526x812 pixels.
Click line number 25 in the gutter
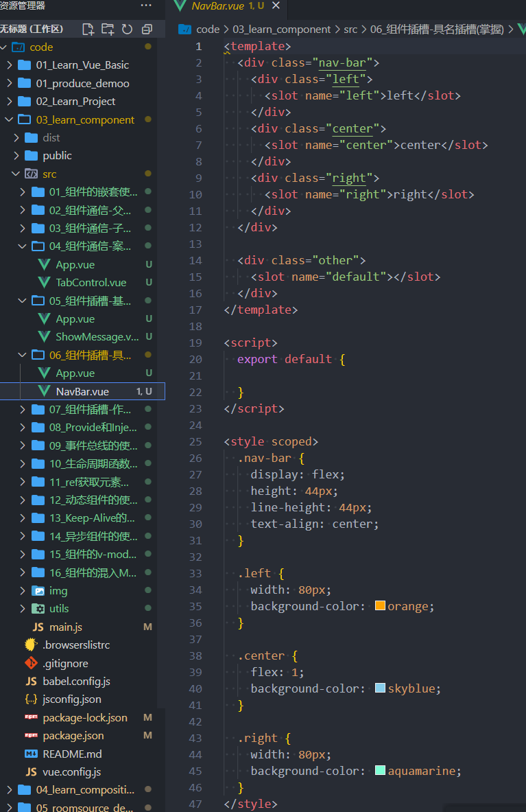pyautogui.click(x=195, y=442)
